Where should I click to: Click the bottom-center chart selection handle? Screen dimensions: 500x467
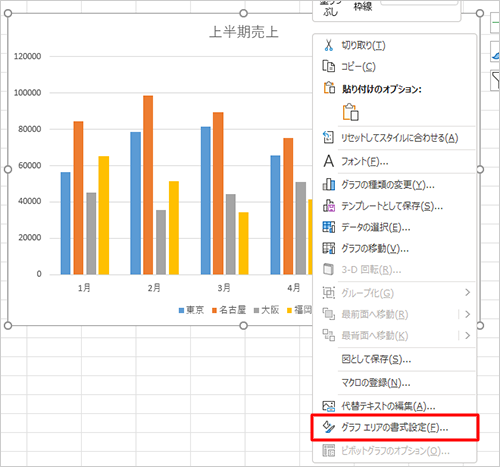pyautogui.click(x=244, y=326)
